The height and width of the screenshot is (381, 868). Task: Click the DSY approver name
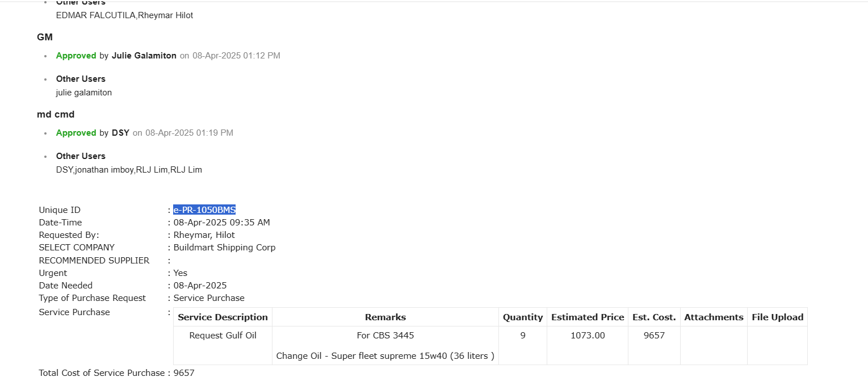pyautogui.click(x=120, y=133)
